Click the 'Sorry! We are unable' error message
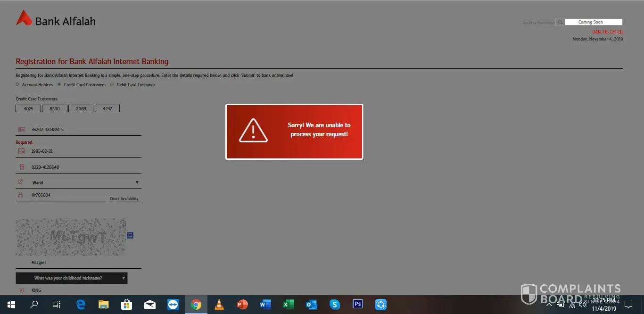Viewport: 644px width, 314px height. [x=319, y=130]
